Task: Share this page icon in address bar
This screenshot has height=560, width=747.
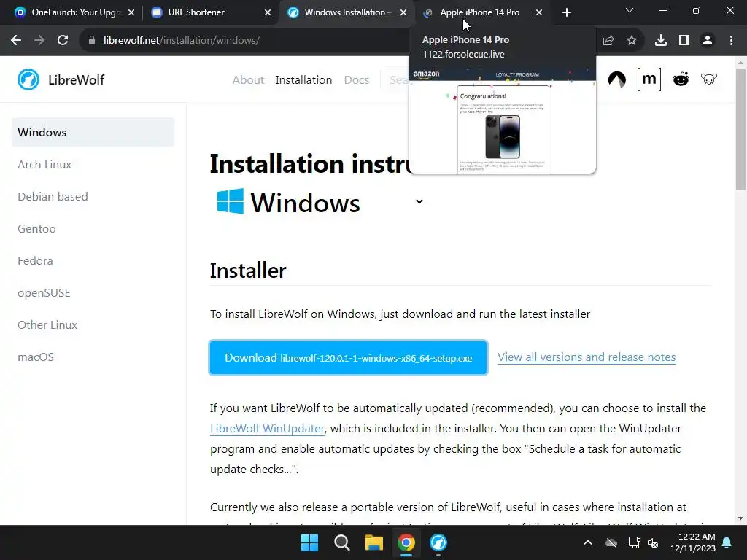Action: (x=608, y=41)
